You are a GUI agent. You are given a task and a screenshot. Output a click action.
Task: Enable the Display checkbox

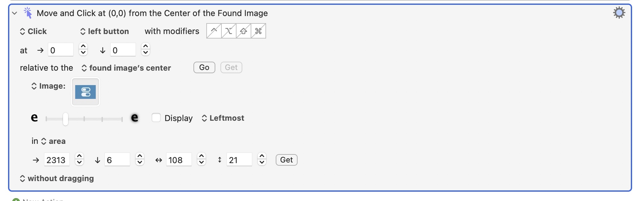coord(156,118)
